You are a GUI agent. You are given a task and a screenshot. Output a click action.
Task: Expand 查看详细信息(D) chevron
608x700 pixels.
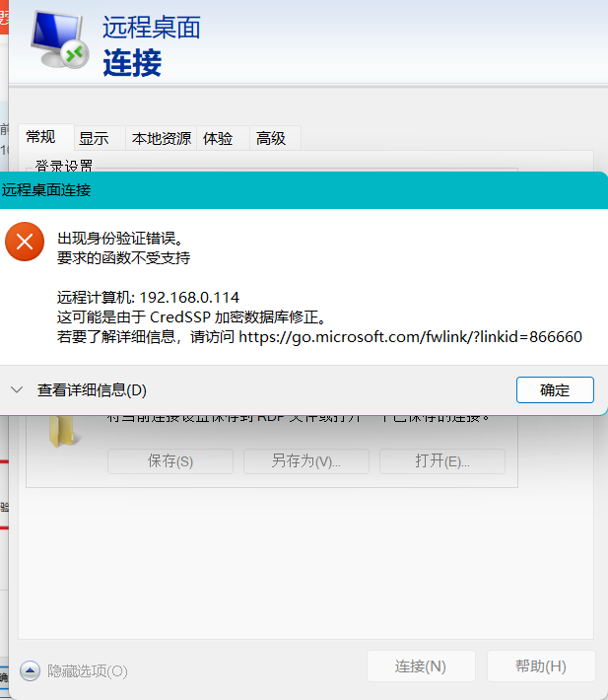click(17, 389)
